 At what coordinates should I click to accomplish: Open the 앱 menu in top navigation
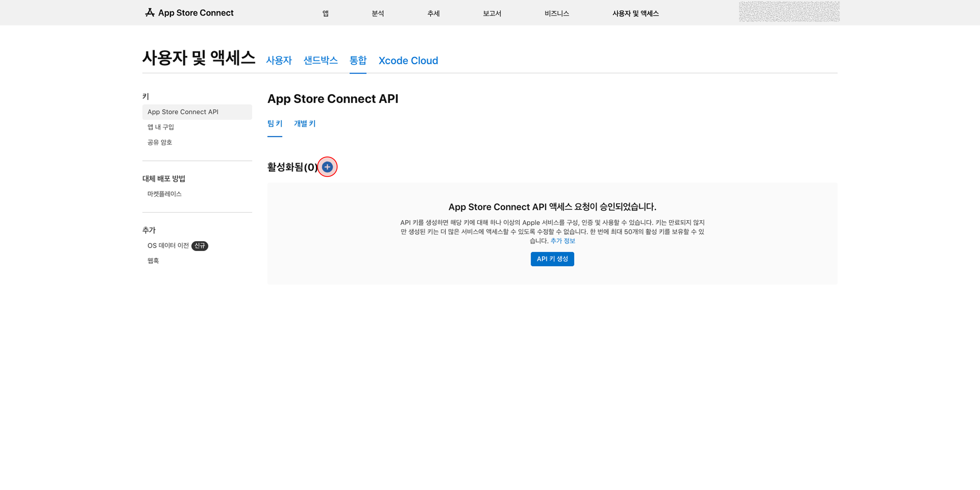325,13
